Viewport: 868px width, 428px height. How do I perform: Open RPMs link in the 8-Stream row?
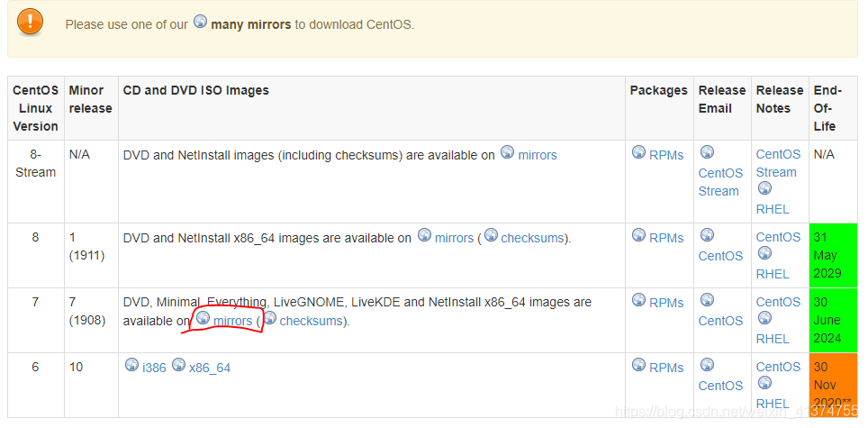coord(666,155)
